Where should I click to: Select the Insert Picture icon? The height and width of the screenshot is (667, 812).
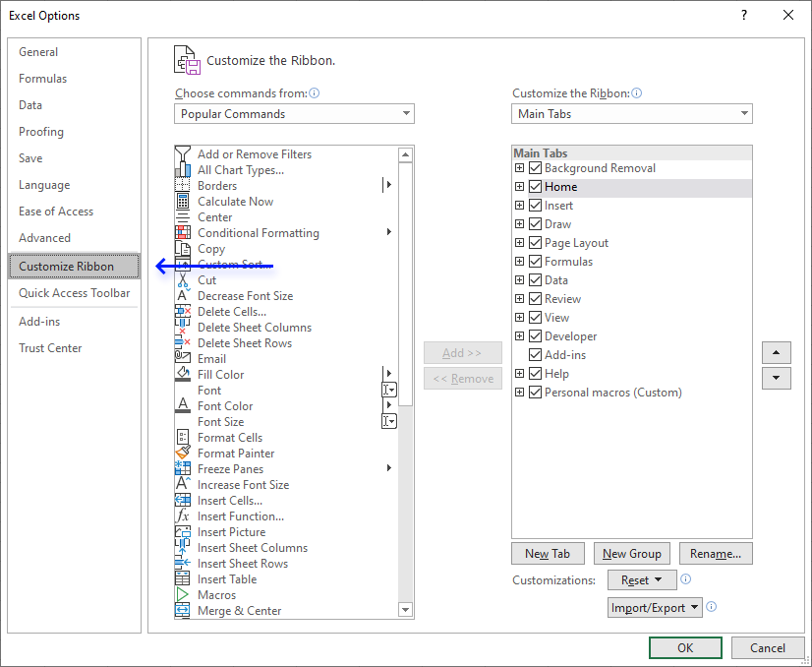(x=182, y=532)
